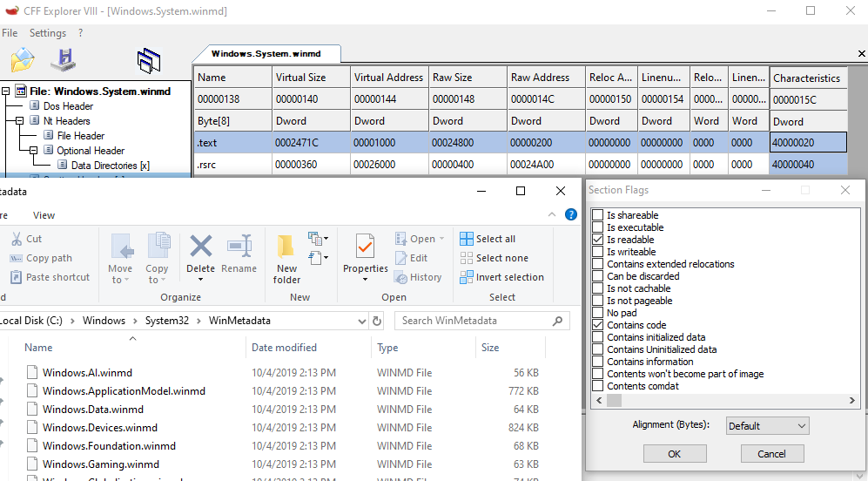Click the Section Flags horizontal scrollbar left arrow
This screenshot has height=481, width=868.
pos(599,400)
